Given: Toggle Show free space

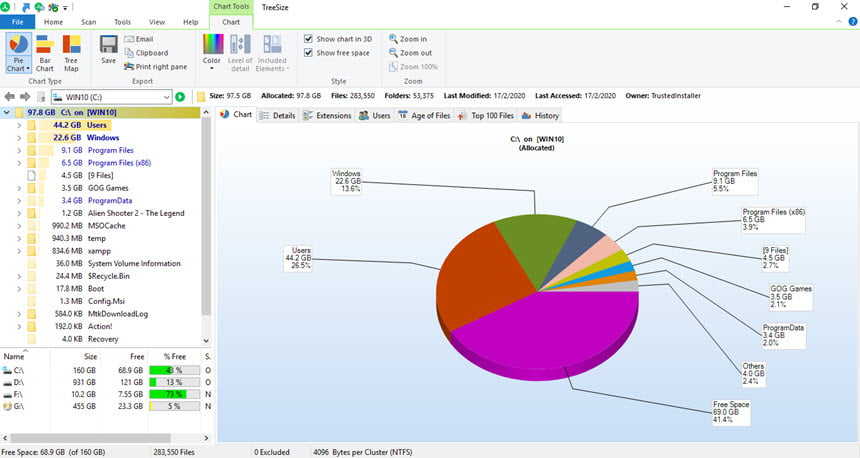Looking at the screenshot, I should click(337, 53).
